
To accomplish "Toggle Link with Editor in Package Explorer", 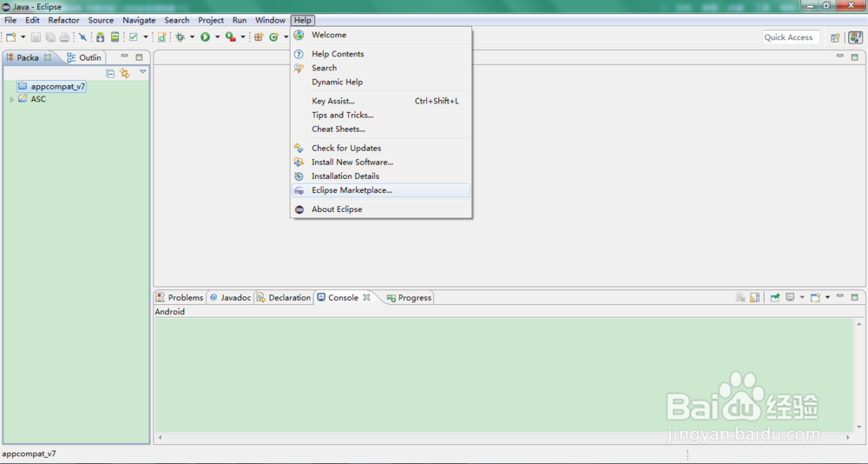I will click(x=124, y=73).
